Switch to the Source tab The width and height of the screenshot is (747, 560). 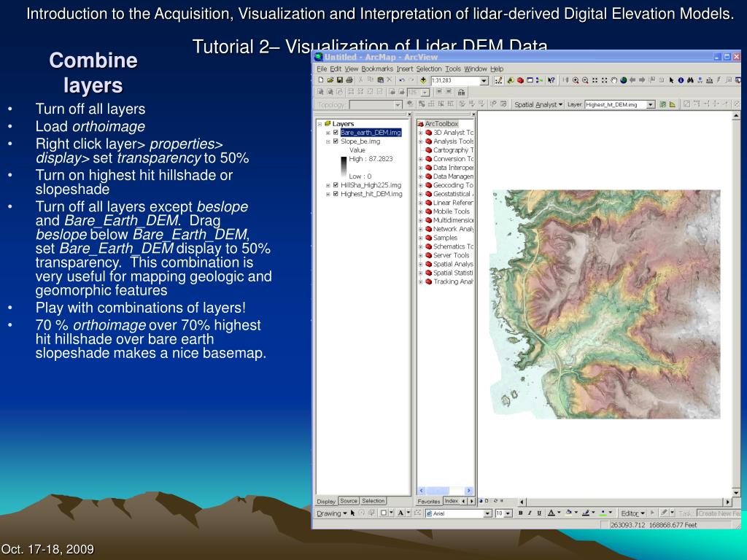coord(349,501)
